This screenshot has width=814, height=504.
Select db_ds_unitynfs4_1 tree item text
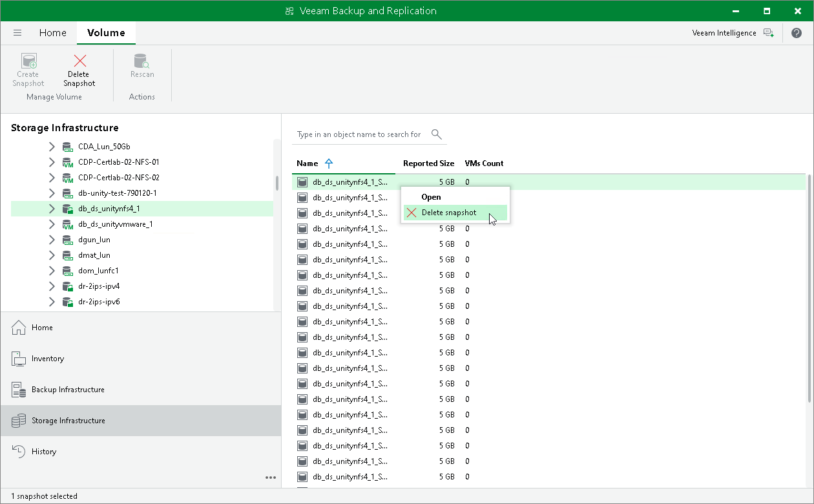pyautogui.click(x=109, y=209)
